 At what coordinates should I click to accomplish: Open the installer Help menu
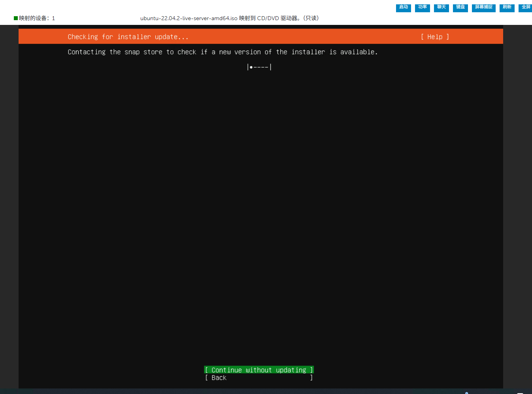click(x=435, y=37)
